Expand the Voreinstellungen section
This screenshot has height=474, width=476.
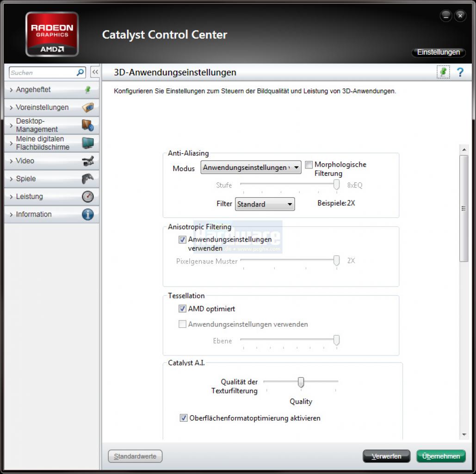(52, 107)
